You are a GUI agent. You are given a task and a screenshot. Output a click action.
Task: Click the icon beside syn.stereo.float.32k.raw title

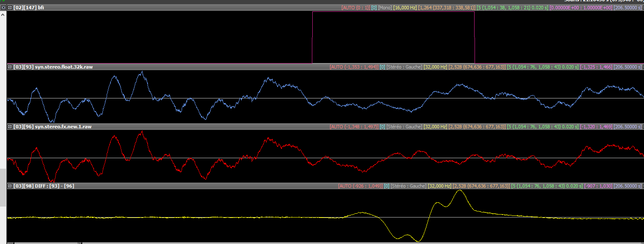10,67
